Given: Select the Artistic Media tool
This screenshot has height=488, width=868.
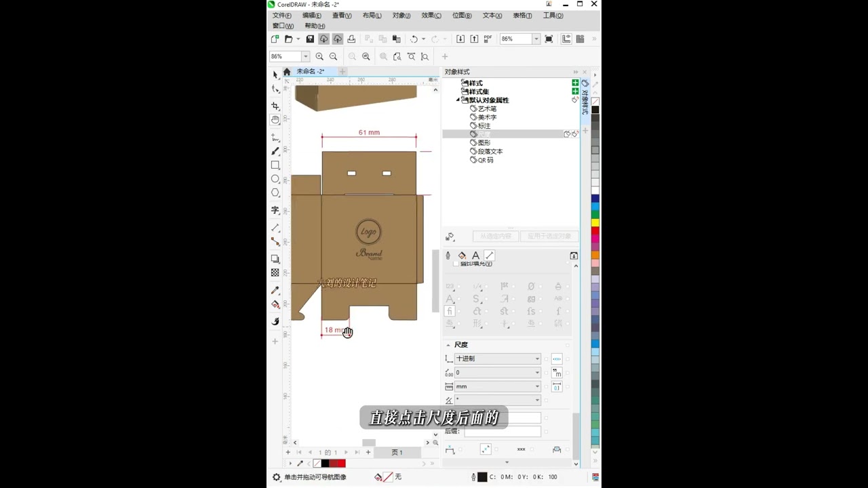Looking at the screenshot, I should pos(275,151).
